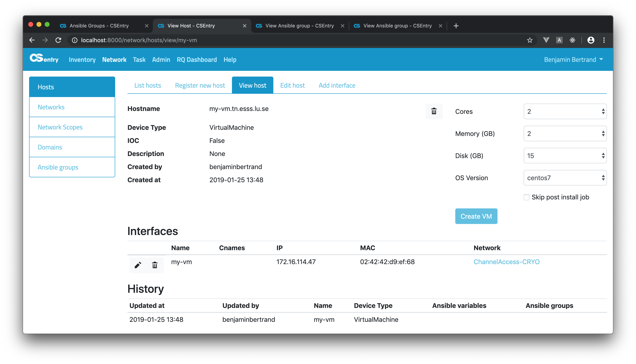
Task: Open the Disk (GB) selector
Action: tap(565, 156)
